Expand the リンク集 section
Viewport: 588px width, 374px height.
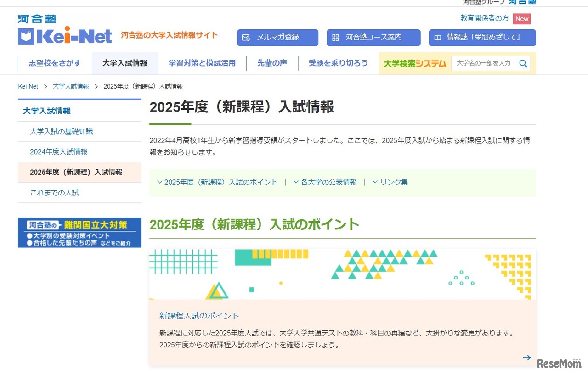point(390,182)
